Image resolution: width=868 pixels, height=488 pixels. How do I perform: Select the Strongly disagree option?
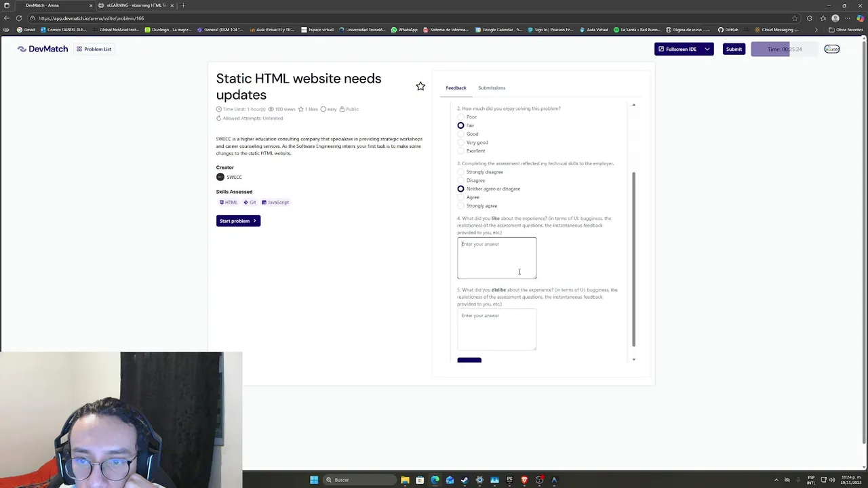coord(461,172)
